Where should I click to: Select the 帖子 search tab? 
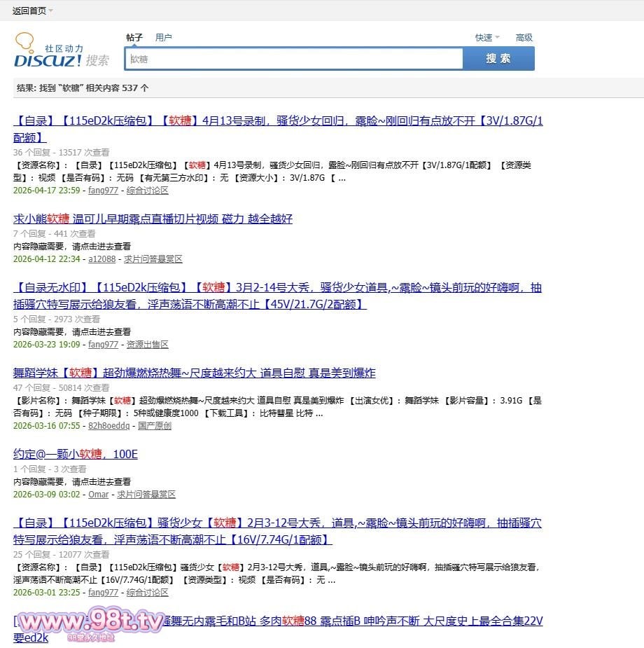coord(134,38)
